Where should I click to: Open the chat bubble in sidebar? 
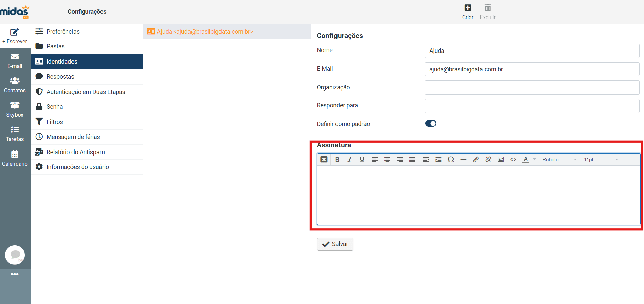15,255
